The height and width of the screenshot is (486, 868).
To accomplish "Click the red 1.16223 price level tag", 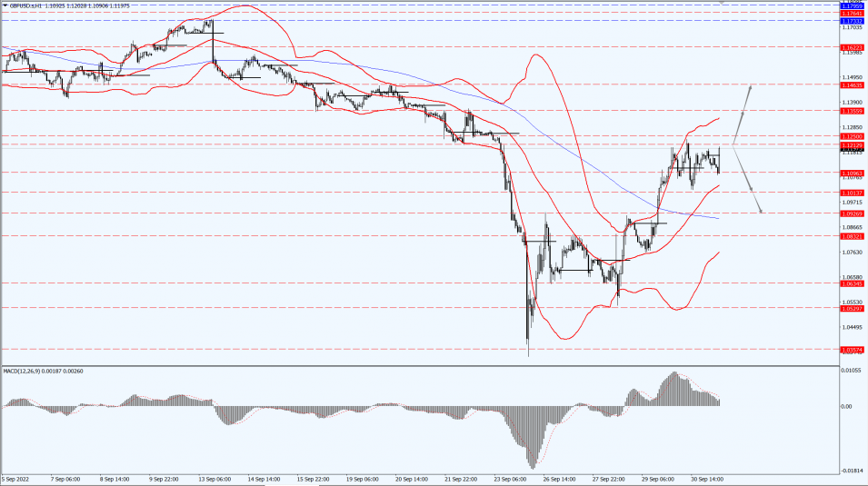I will [x=852, y=47].
